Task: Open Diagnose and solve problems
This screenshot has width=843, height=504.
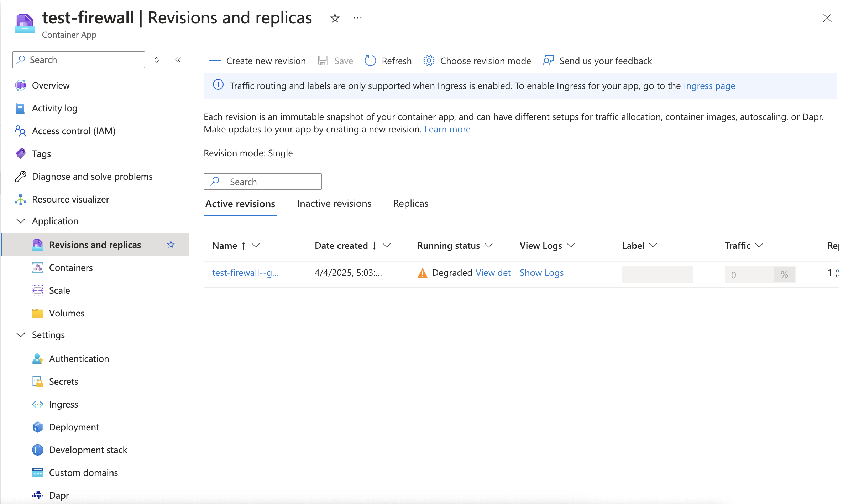Action: tap(92, 177)
